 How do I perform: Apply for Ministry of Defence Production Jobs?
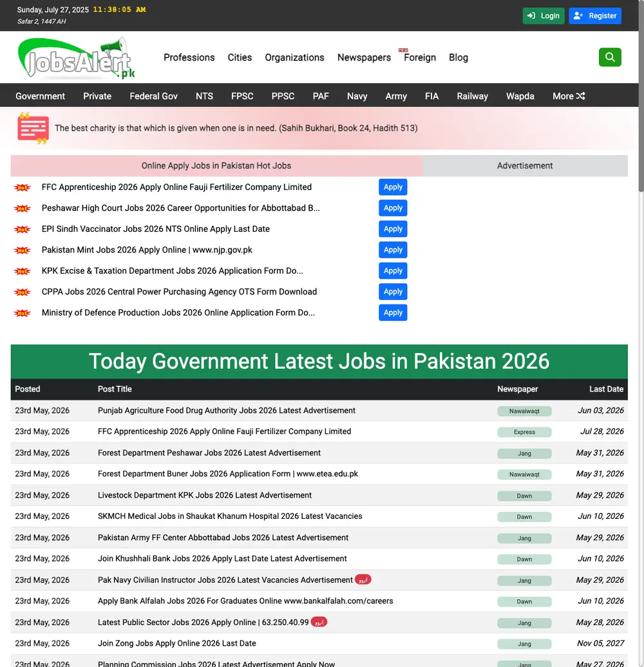[x=393, y=312]
